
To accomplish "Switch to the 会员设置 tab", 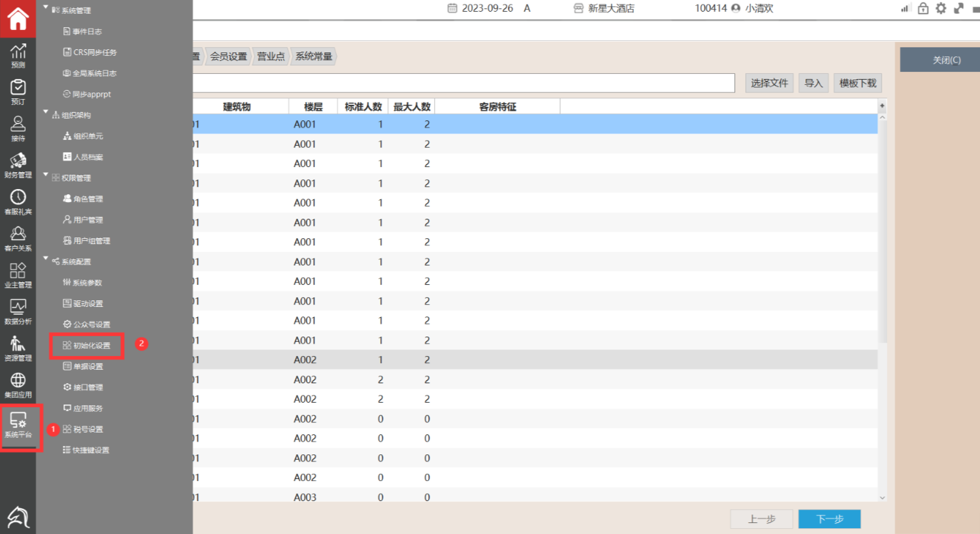I will pyautogui.click(x=228, y=56).
